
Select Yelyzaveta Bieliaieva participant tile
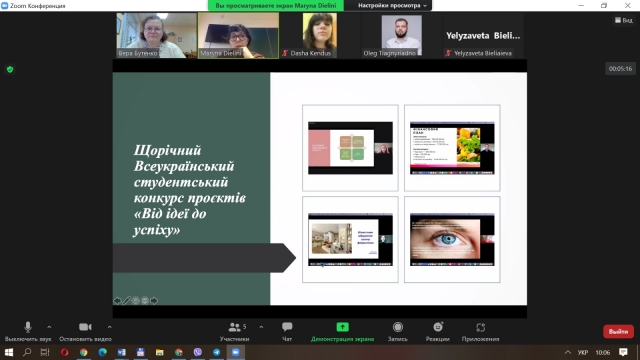click(483, 35)
